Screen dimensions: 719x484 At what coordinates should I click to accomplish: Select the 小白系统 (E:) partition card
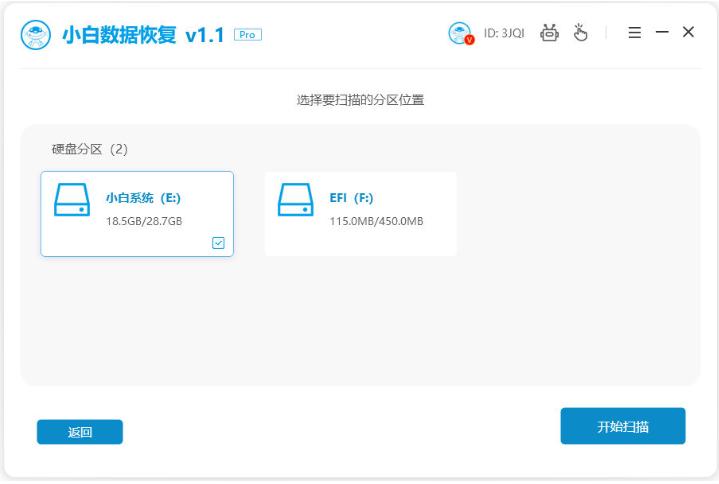[x=137, y=214]
